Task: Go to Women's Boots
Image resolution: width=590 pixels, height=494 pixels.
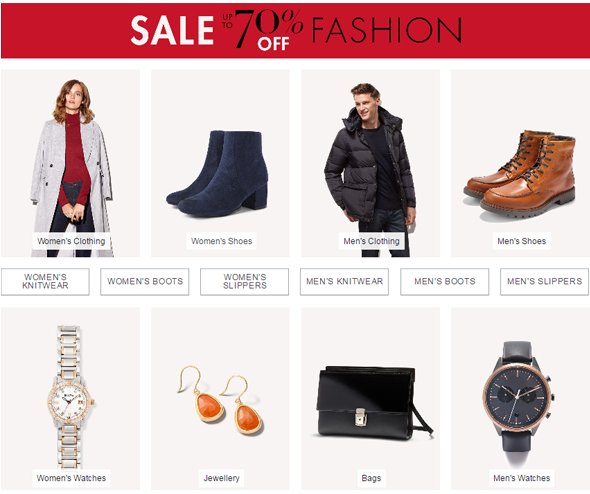Action: pyautogui.click(x=145, y=281)
